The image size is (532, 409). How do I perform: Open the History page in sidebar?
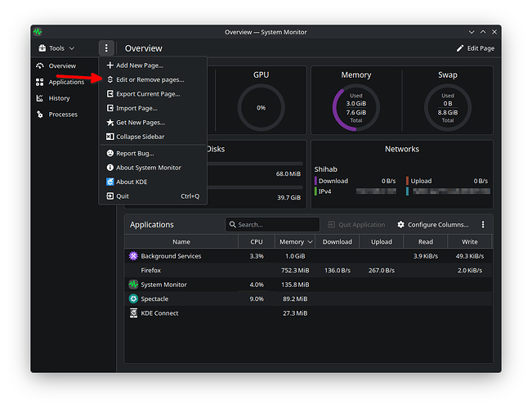click(59, 98)
